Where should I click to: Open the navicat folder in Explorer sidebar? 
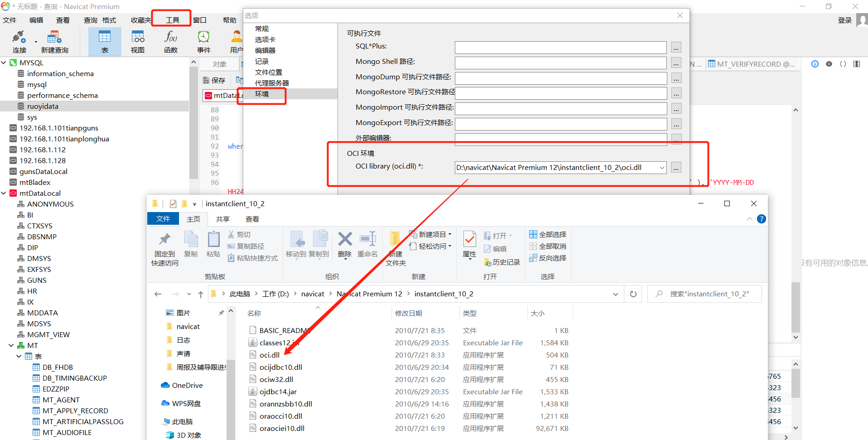click(x=188, y=326)
